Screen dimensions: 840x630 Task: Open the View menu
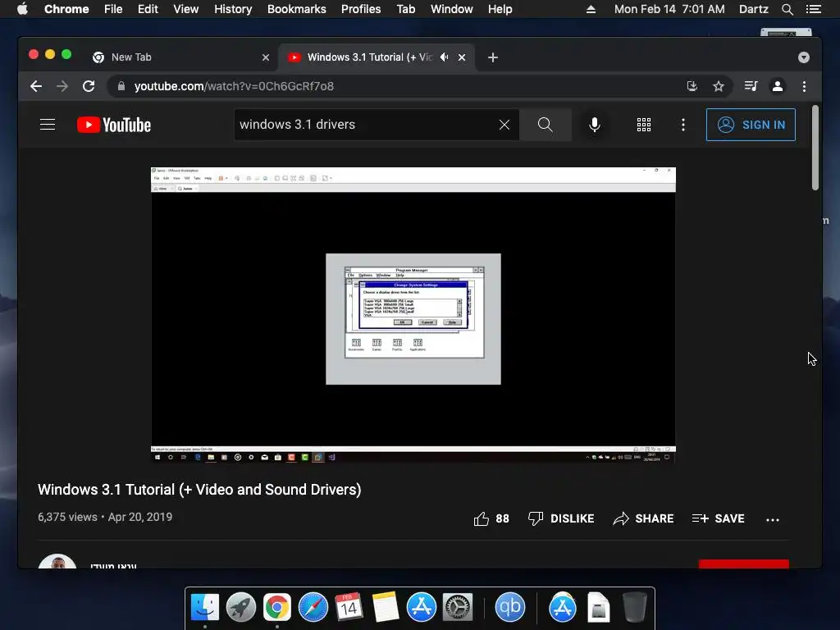coord(186,9)
